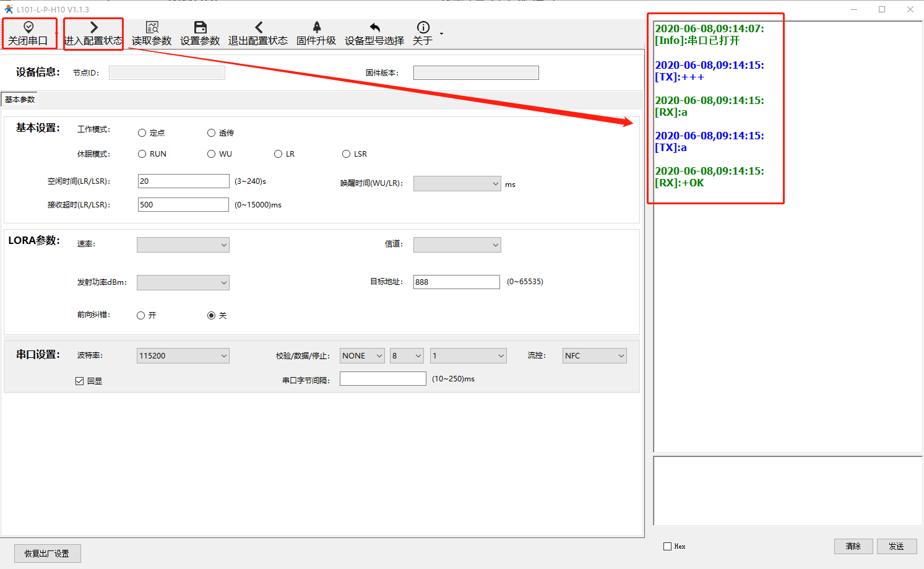Enable the Hex checkbox
Image resolution: width=924 pixels, height=569 pixels.
pyautogui.click(x=667, y=547)
